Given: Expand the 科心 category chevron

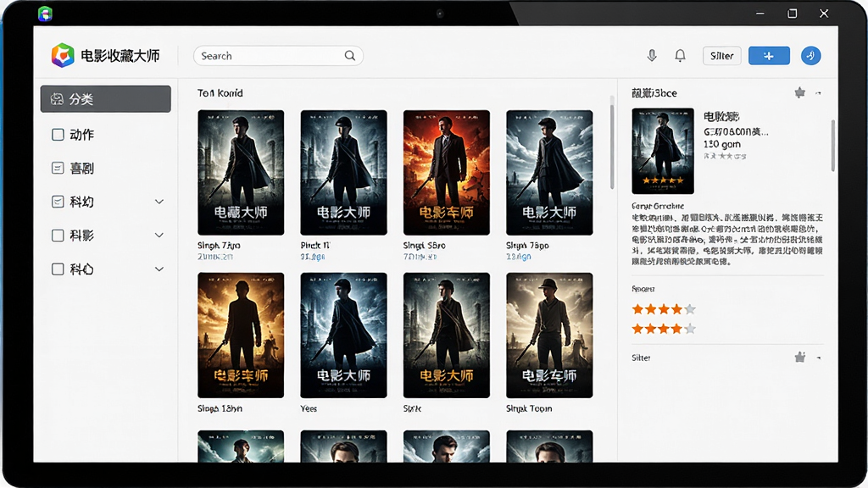Looking at the screenshot, I should coord(159,269).
